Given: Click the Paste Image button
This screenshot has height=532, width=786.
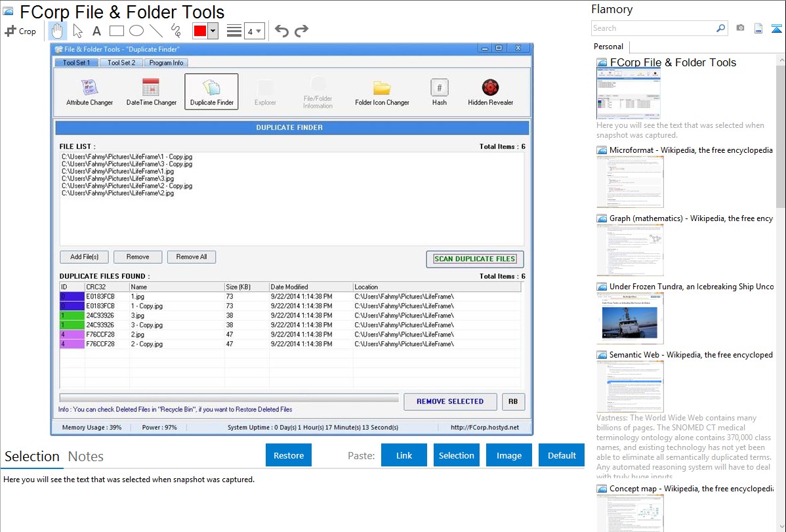Looking at the screenshot, I should tap(508, 455).
